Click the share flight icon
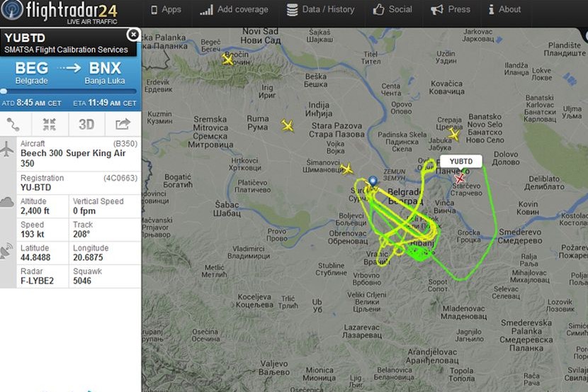The height and width of the screenshot is (392, 588). pyautogui.click(x=123, y=124)
